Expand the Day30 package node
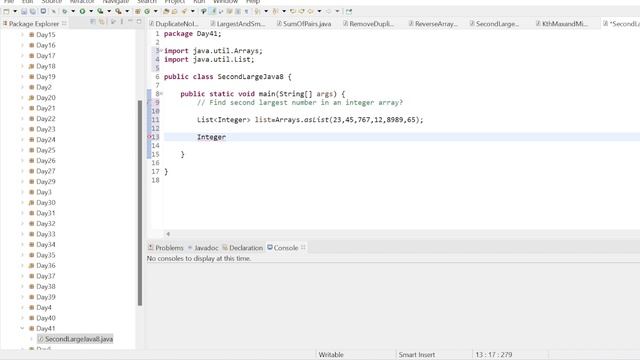 click(x=22, y=202)
